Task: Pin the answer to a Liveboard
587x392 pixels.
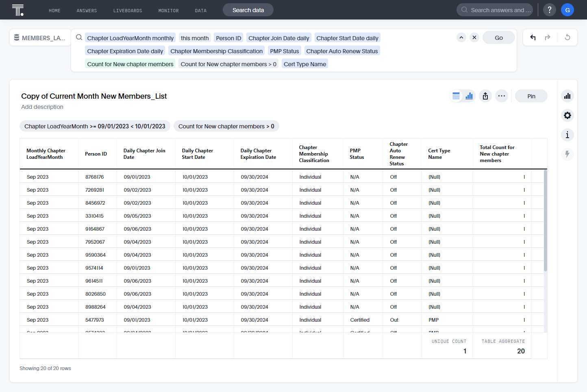Action: point(531,96)
